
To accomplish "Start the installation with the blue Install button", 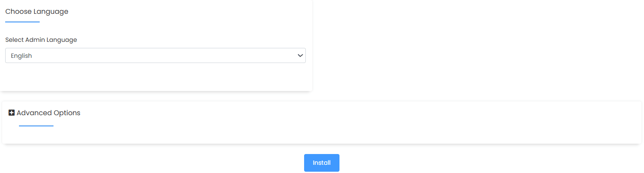I will (321, 163).
